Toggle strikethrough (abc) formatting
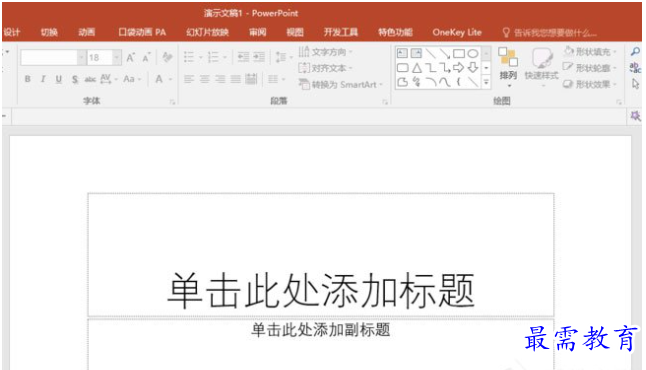This screenshot has width=646, height=370. [x=90, y=79]
